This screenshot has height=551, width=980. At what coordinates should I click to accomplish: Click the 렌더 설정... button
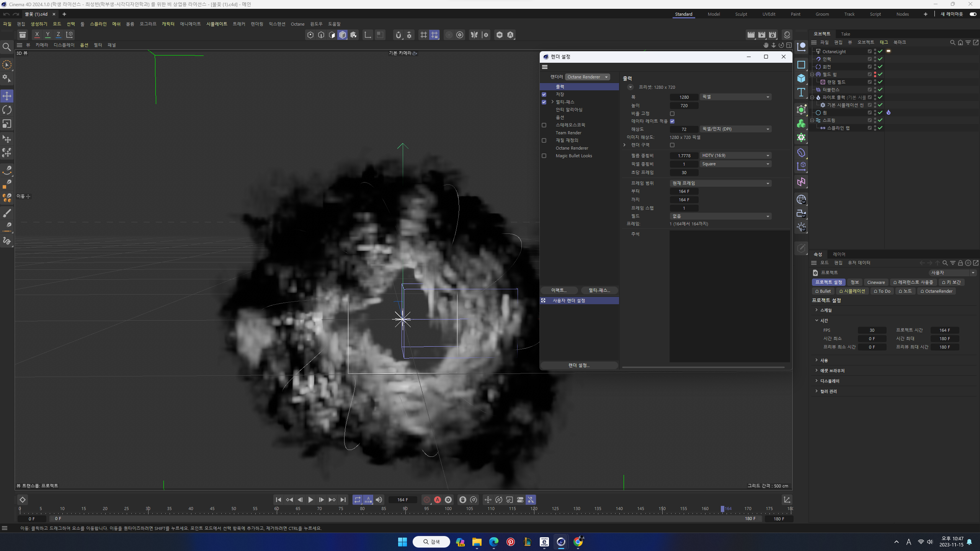click(x=579, y=365)
